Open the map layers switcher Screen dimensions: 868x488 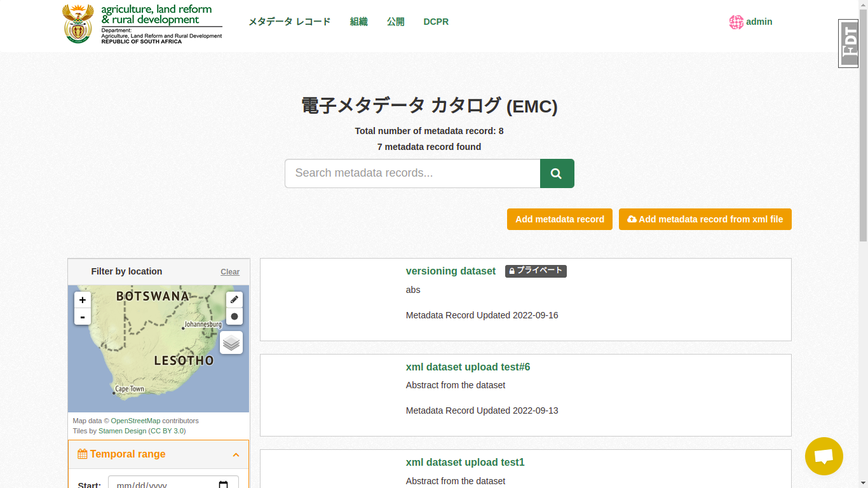tap(231, 342)
